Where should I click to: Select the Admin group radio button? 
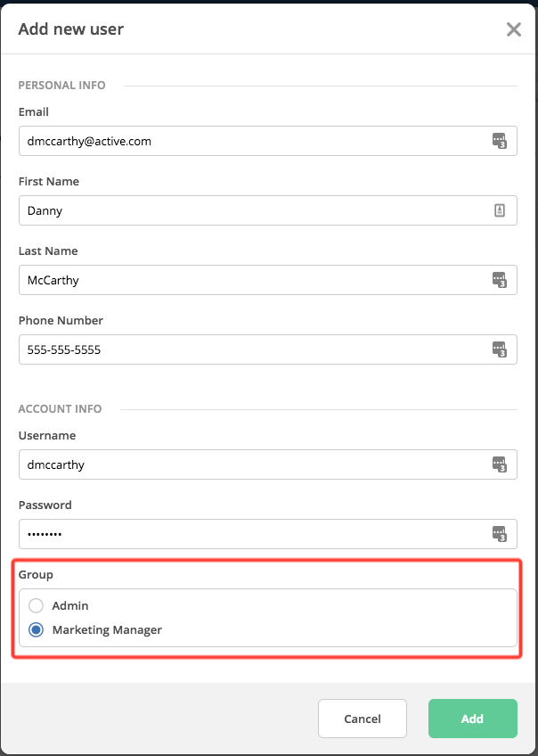click(x=37, y=606)
